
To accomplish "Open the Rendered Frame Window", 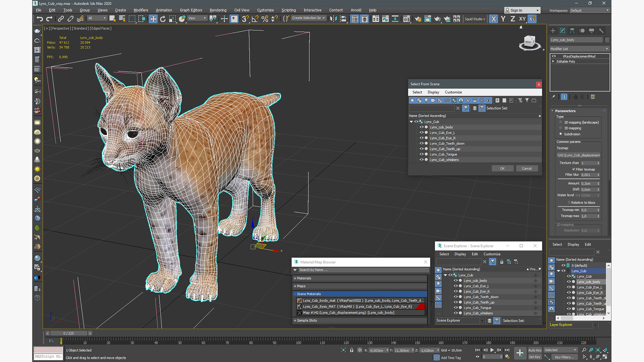I will click(x=428, y=19).
